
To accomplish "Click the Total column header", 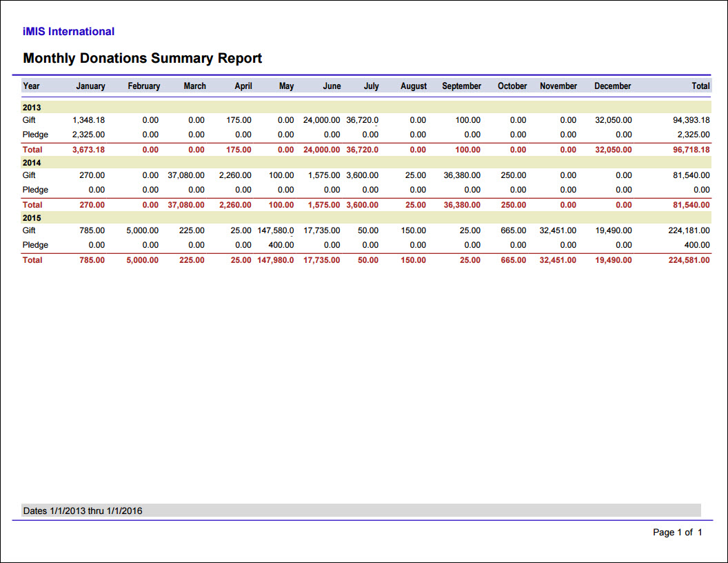I will click(x=700, y=86).
